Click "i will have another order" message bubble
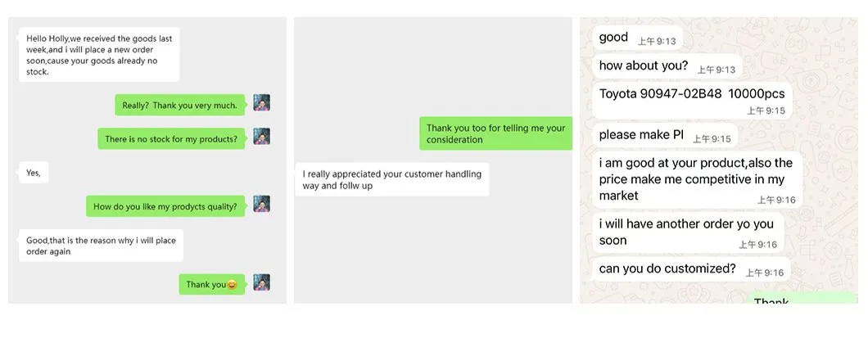This screenshot has width=868, height=352. click(x=687, y=232)
